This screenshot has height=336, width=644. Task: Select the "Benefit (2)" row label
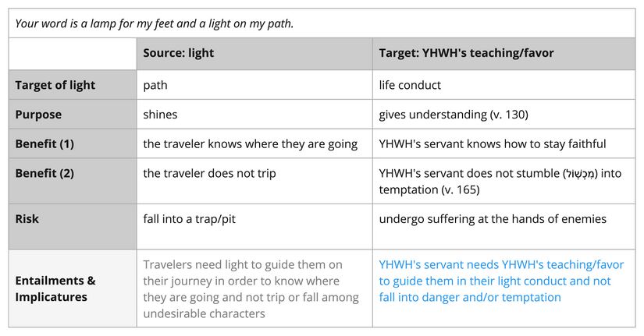coord(44,174)
